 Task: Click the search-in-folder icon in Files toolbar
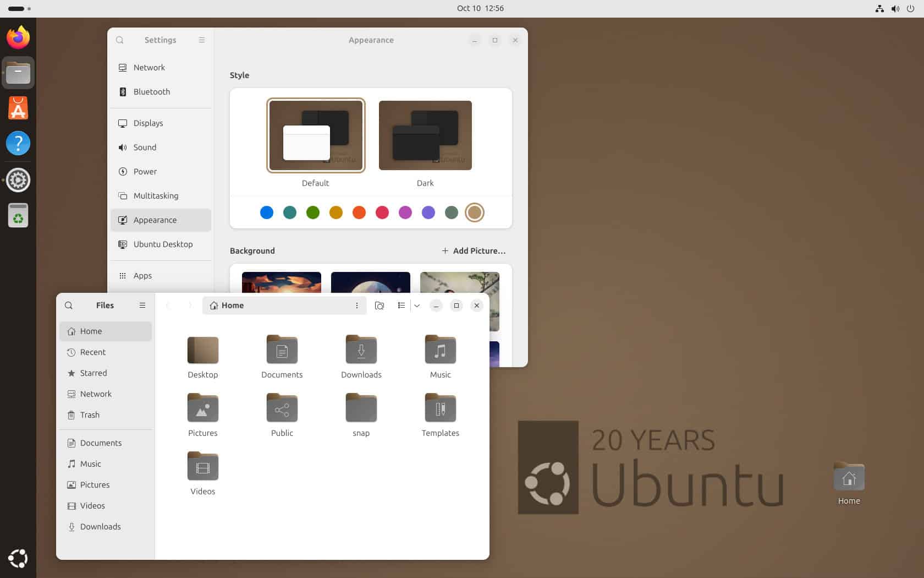[380, 305]
